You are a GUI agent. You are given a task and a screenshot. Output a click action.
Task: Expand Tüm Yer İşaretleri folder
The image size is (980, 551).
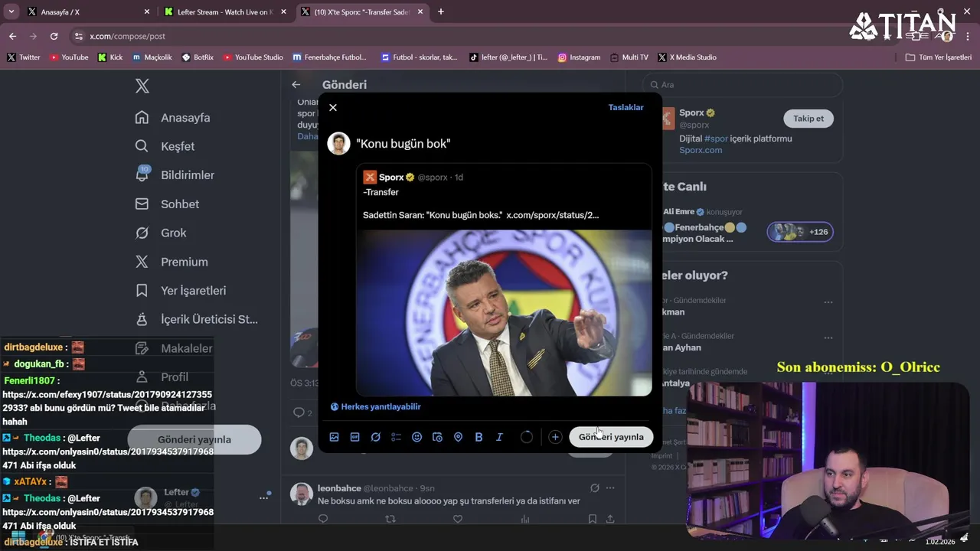[938, 57]
